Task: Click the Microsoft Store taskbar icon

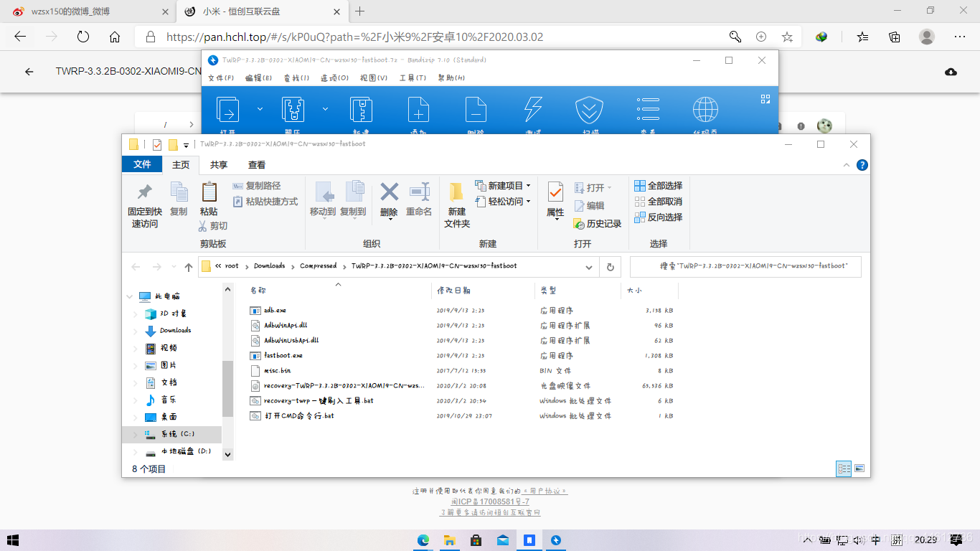Action: (x=475, y=540)
